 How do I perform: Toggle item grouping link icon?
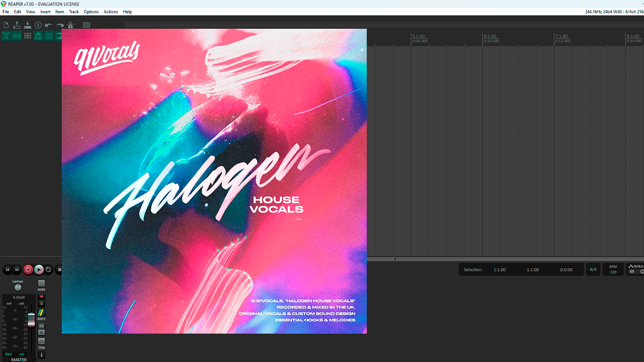pos(17,36)
